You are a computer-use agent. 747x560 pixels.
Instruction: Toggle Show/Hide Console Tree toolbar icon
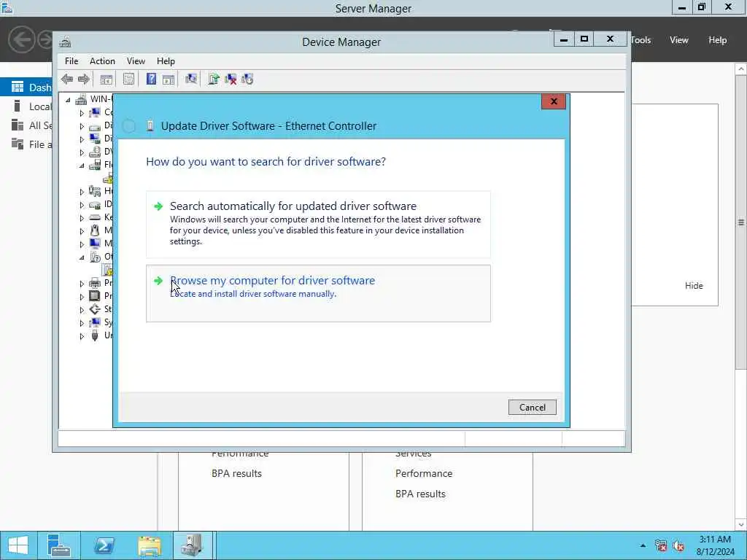[x=106, y=79]
